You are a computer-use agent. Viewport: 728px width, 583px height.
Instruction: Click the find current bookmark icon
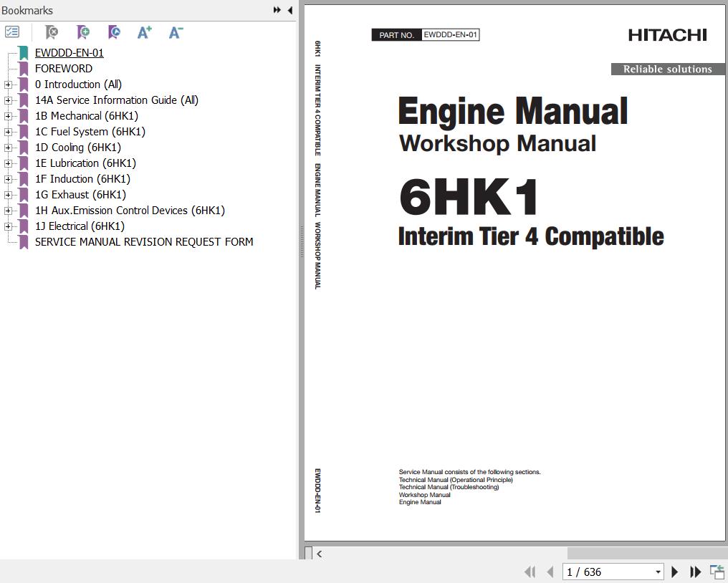(114, 32)
